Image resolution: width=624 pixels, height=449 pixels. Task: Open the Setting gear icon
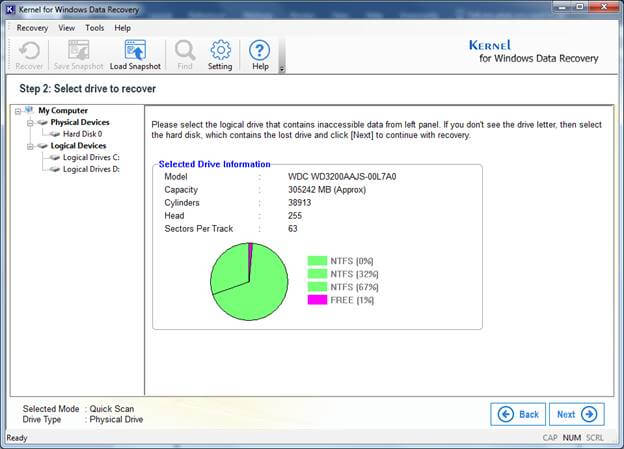220,50
